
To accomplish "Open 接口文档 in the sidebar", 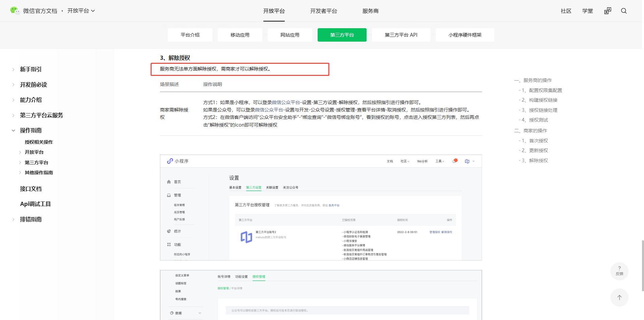I will [31, 189].
